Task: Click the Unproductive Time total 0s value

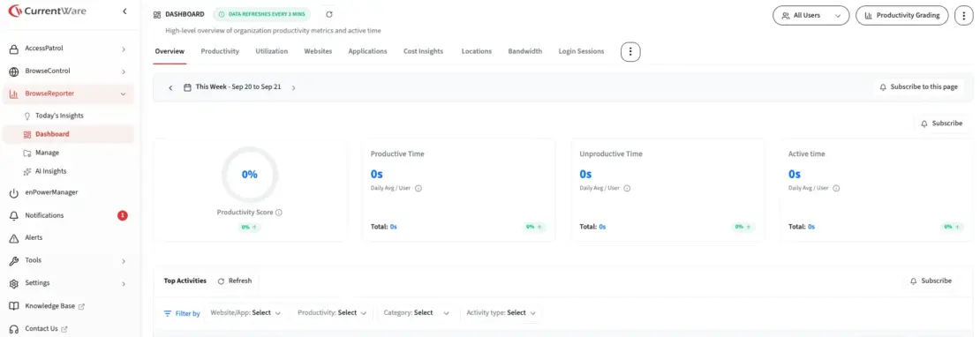Action: pos(602,227)
